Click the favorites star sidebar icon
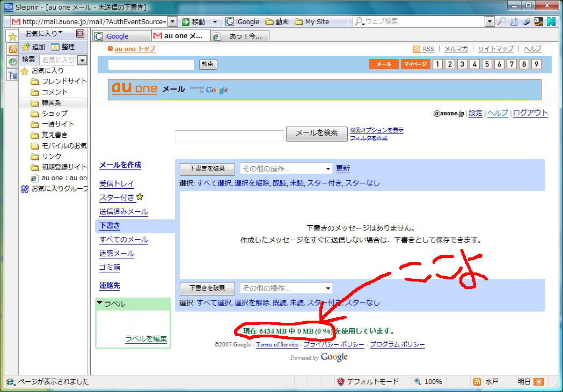The width and height of the screenshot is (563, 392). coord(12,36)
